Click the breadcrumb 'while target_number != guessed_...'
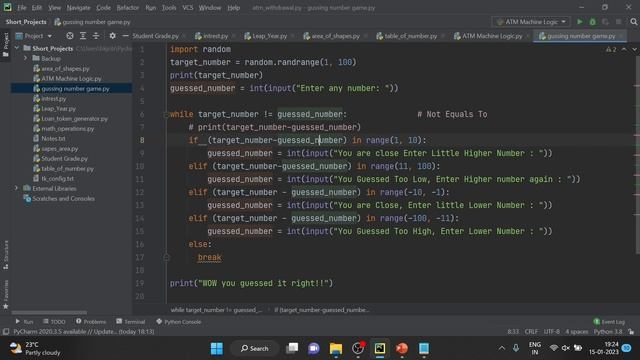Image resolution: width=640 pixels, height=360 pixels. (216, 310)
